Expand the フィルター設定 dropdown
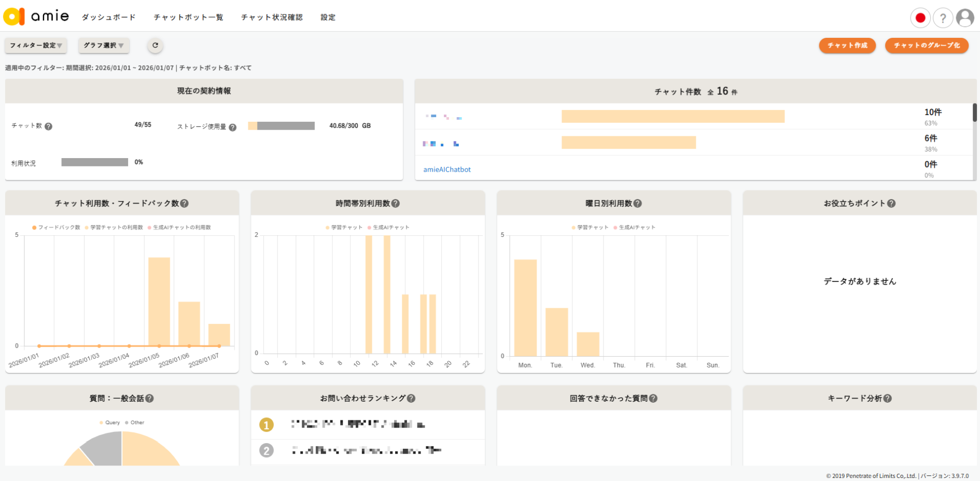Viewport: 980px width, 481px height. click(x=36, y=46)
